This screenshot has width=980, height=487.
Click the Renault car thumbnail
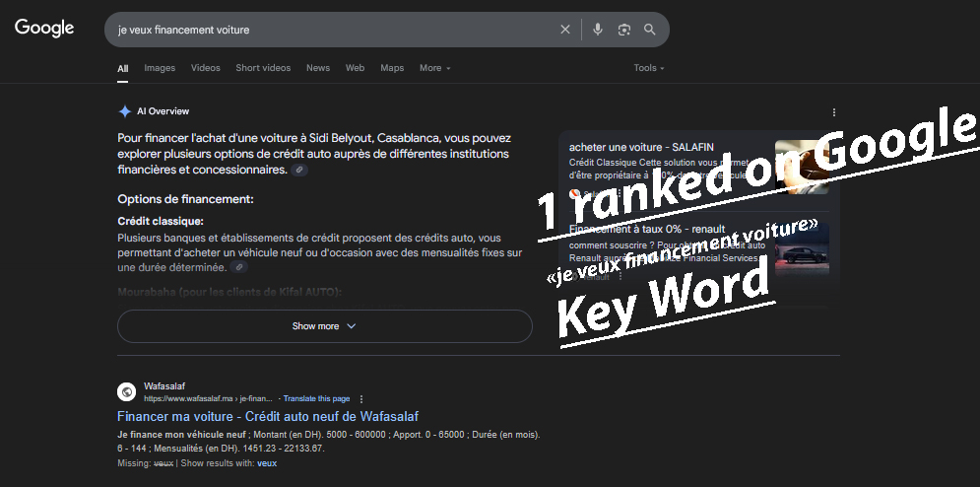click(802, 249)
